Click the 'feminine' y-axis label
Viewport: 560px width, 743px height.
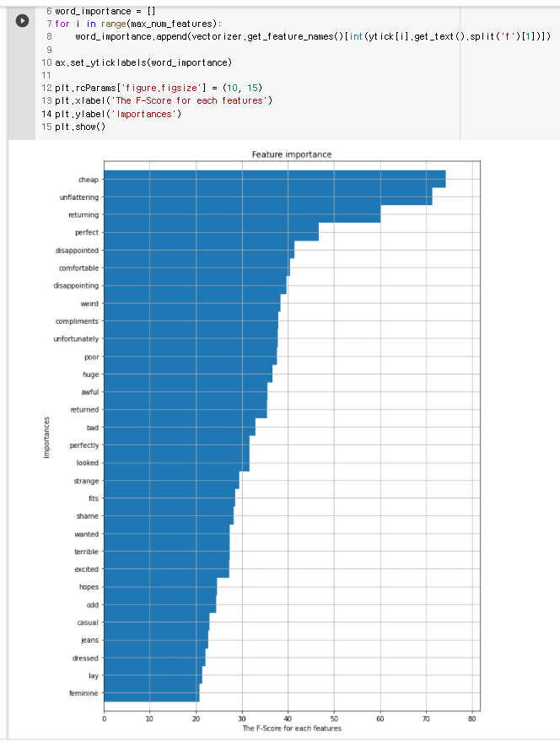click(83, 692)
